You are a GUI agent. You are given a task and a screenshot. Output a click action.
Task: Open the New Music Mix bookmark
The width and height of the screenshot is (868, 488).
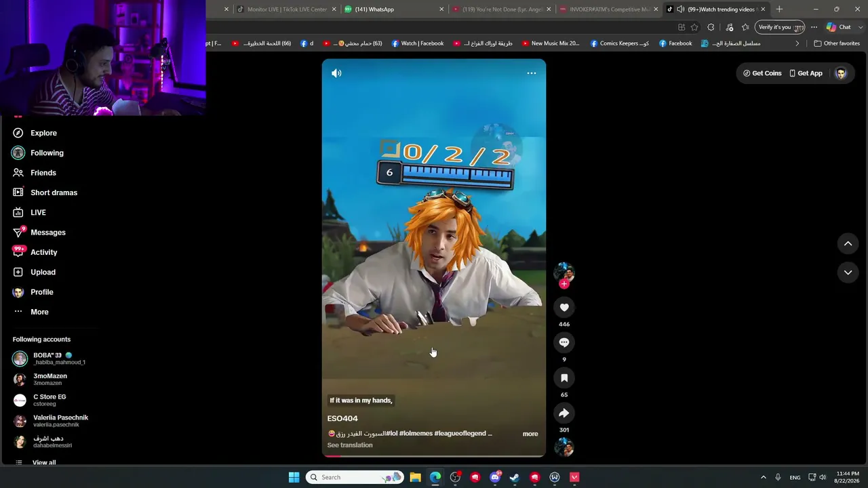(551, 43)
